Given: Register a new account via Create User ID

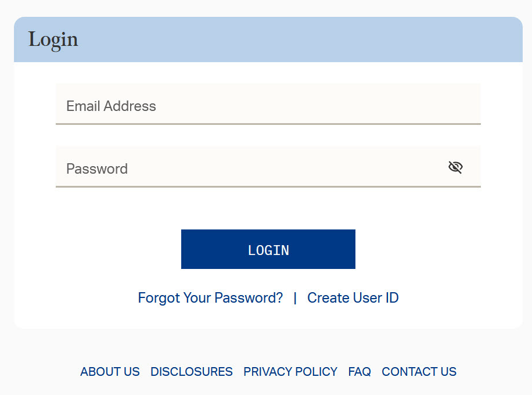Looking at the screenshot, I should [353, 298].
